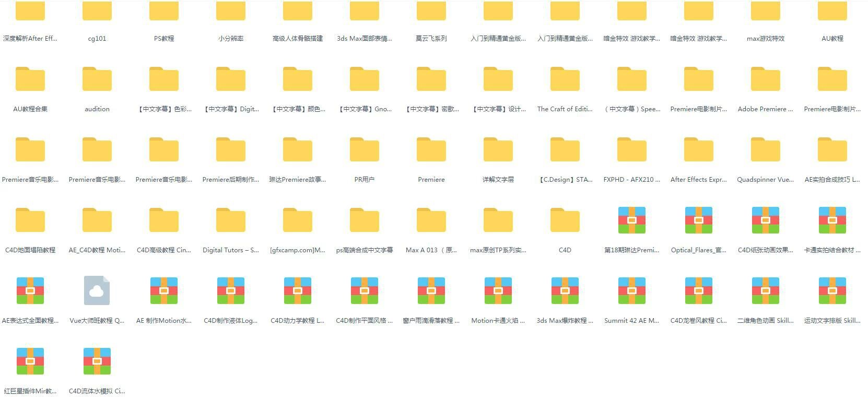Viewport: 868px width, 397px height.
Task: Click the label C4D制作平面风格...
Action: click(x=365, y=320)
